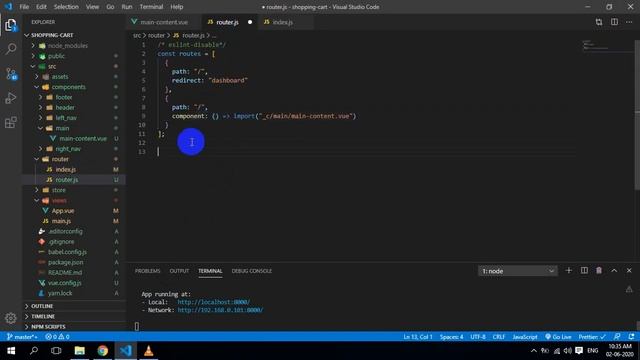Click Prettier status bar item
Screen dimensions: 640x360
coord(592,337)
